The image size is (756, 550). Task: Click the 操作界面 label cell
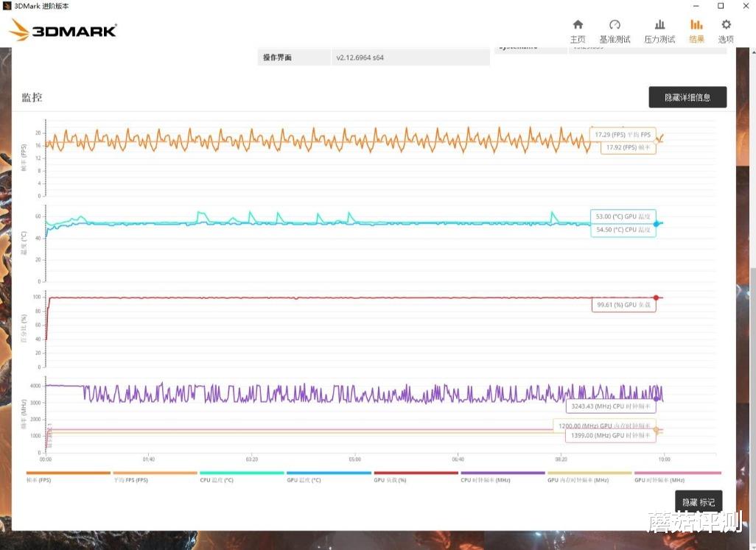pos(294,57)
